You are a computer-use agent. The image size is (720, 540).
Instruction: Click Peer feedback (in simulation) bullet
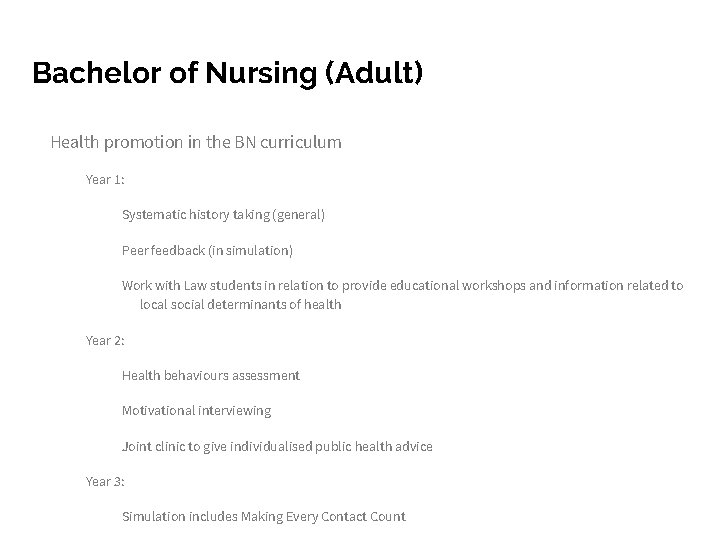[x=207, y=251]
